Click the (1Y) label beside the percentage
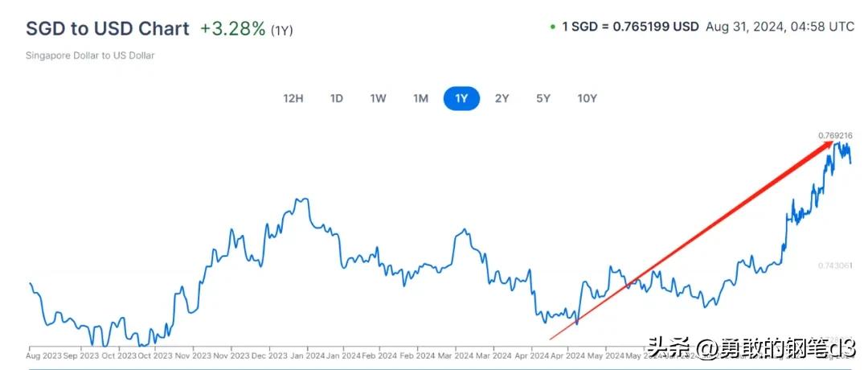 [x=282, y=31]
